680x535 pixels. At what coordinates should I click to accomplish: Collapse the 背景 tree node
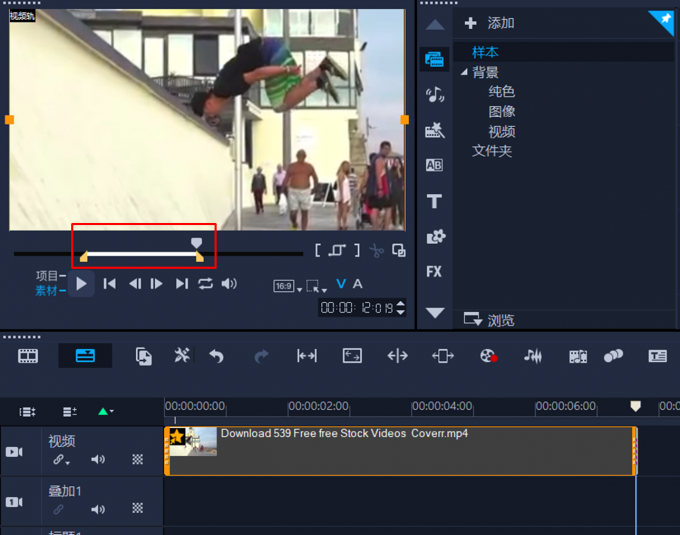pos(464,72)
